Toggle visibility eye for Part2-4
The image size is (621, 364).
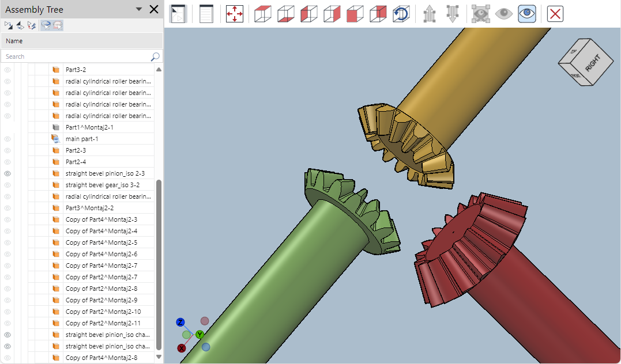point(7,162)
